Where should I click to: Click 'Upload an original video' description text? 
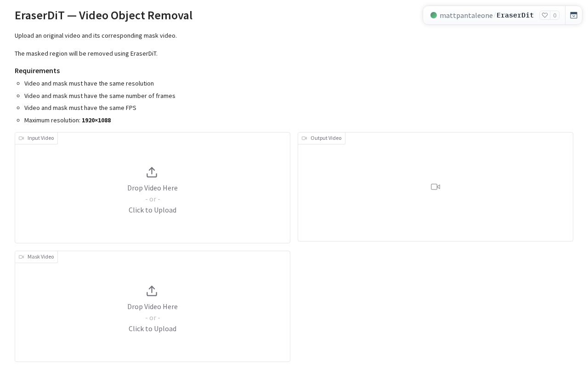tap(96, 35)
